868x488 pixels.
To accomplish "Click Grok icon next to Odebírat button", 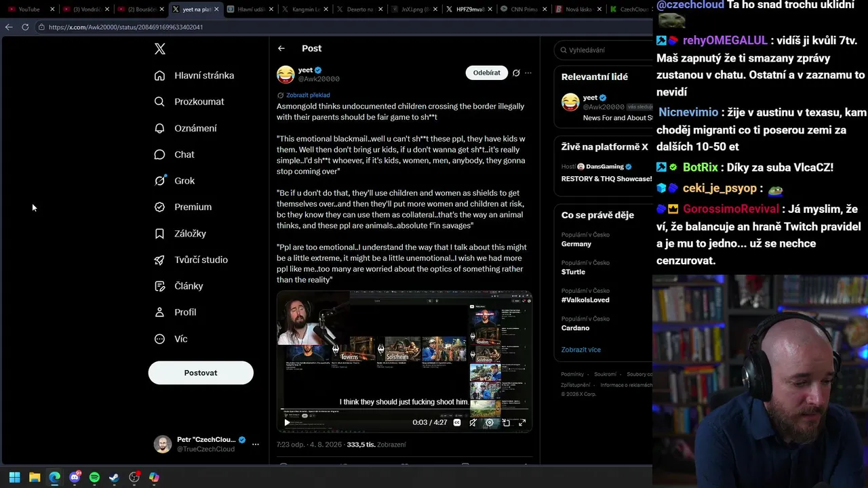I will point(516,73).
